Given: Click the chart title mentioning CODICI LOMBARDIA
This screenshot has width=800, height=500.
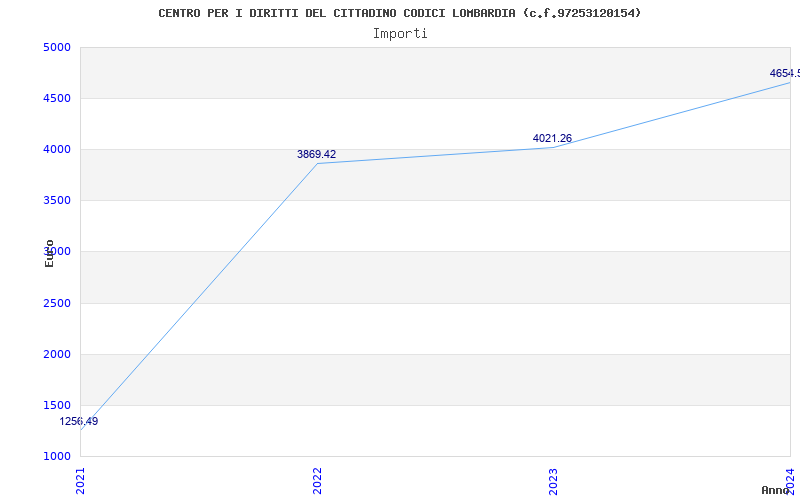Looking at the screenshot, I should [399, 13].
